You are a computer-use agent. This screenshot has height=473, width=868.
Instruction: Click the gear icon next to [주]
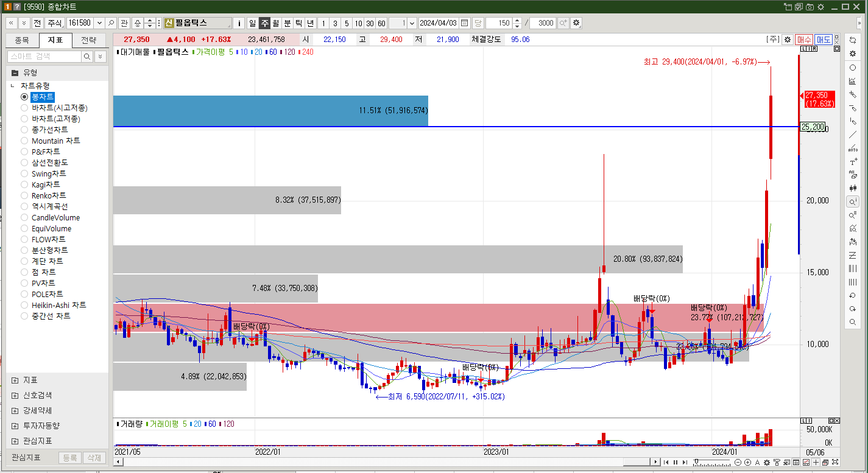[x=788, y=39]
